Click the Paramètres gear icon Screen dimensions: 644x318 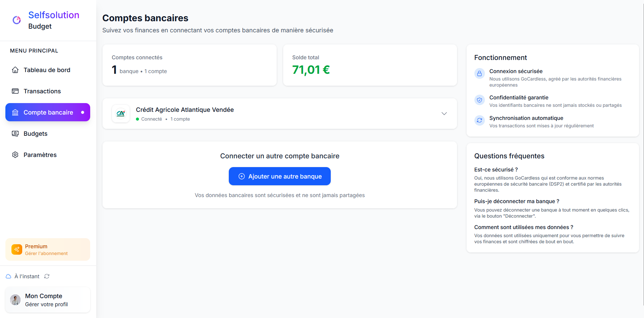tap(15, 155)
